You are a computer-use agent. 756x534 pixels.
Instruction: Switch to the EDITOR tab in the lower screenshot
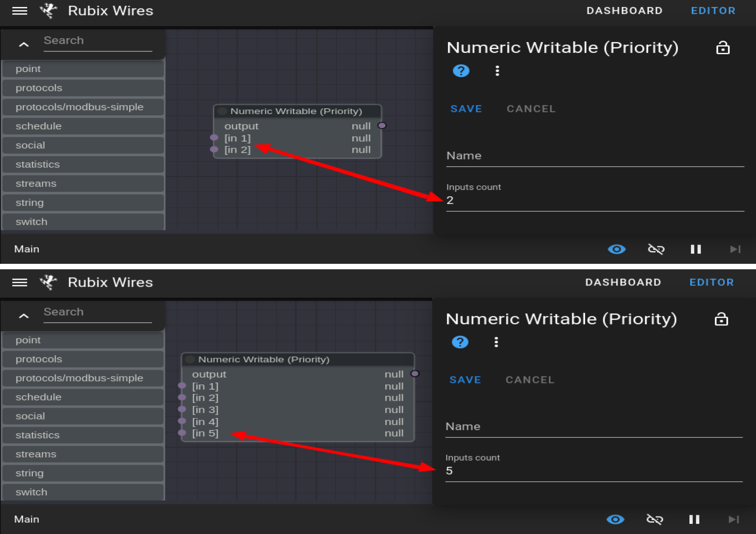(712, 282)
